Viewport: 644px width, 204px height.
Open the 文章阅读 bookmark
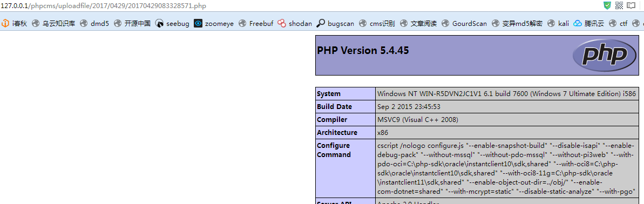[x=418, y=23]
